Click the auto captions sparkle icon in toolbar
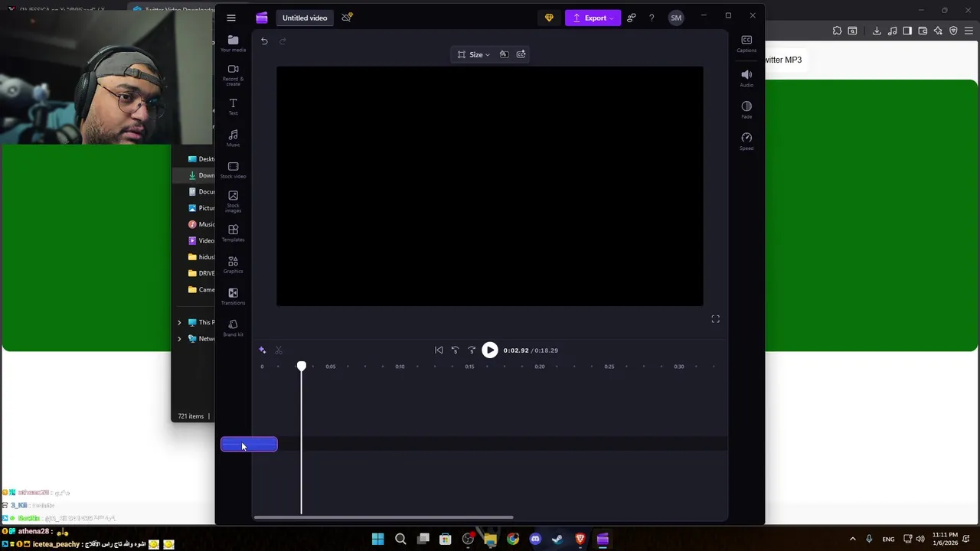Viewport: 980px width, 551px height. coord(521,54)
